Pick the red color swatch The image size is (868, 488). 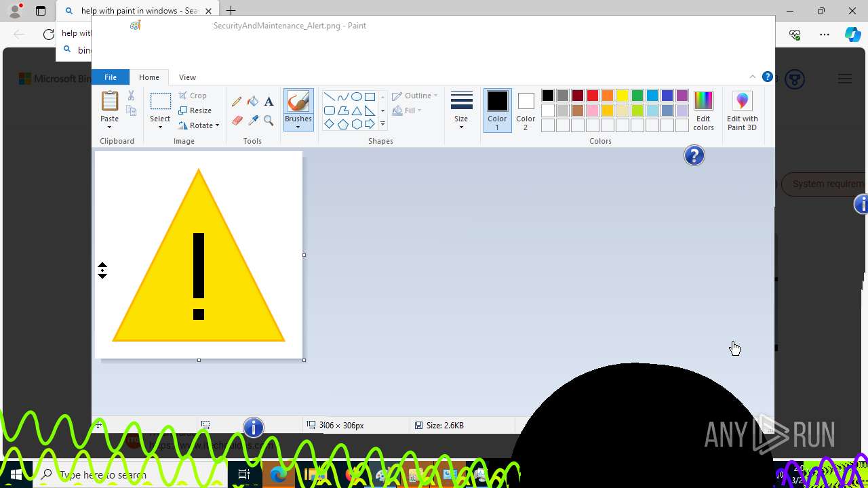(593, 96)
